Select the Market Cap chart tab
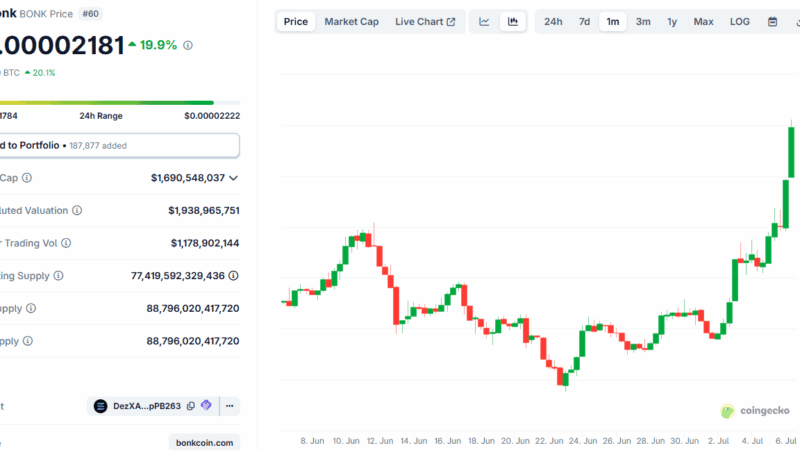Image resolution: width=800 pixels, height=450 pixels. [x=352, y=21]
